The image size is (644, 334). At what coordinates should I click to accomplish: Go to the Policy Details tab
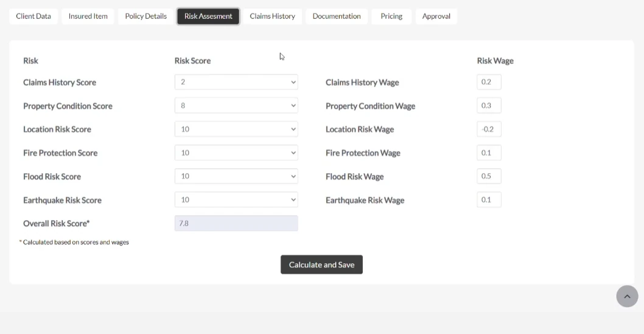(x=146, y=16)
